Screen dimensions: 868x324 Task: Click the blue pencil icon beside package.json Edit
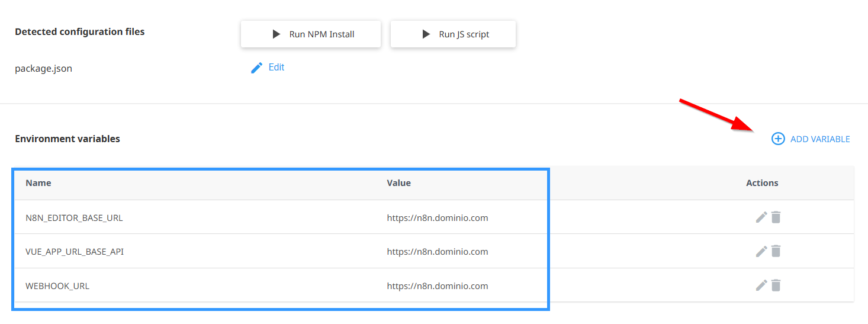(256, 68)
